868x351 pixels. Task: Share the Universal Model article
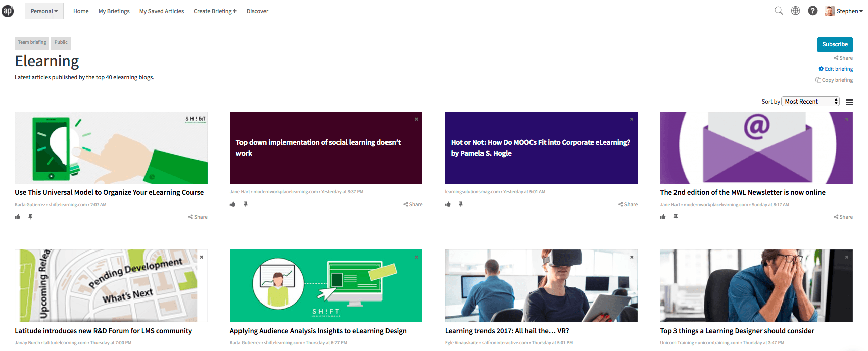[198, 217]
